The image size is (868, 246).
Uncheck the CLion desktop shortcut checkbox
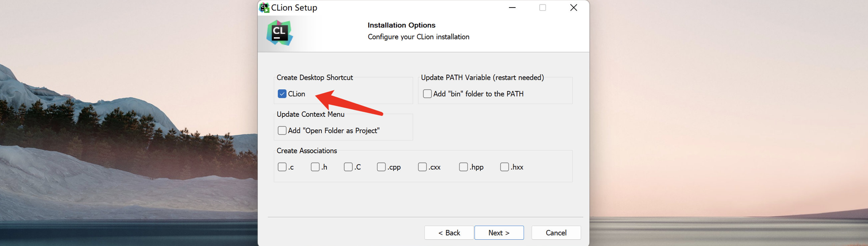282,94
